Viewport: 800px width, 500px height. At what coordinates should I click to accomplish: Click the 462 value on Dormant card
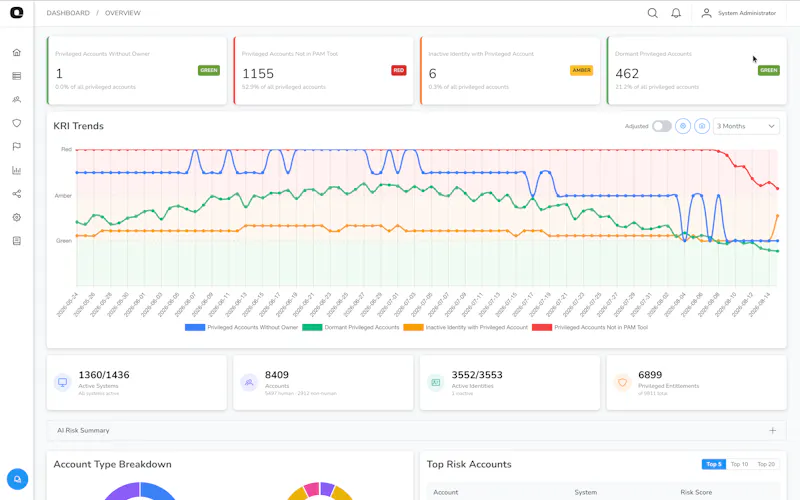pos(627,74)
